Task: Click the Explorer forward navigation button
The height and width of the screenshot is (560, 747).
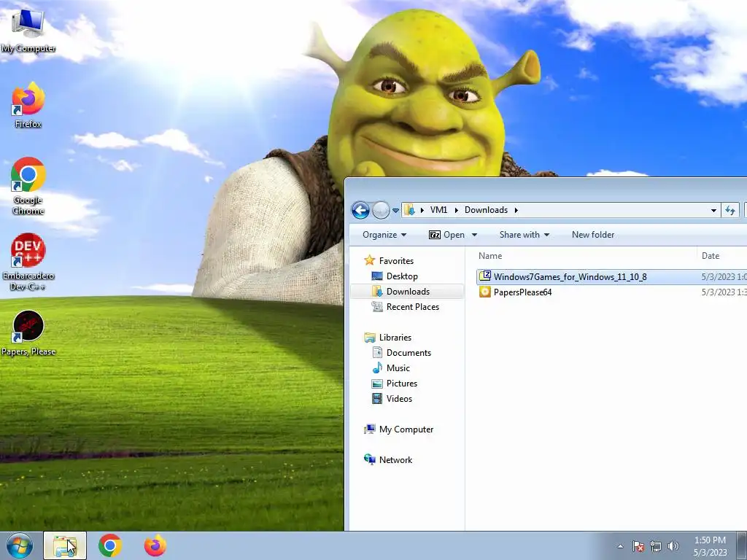Action: click(x=381, y=210)
